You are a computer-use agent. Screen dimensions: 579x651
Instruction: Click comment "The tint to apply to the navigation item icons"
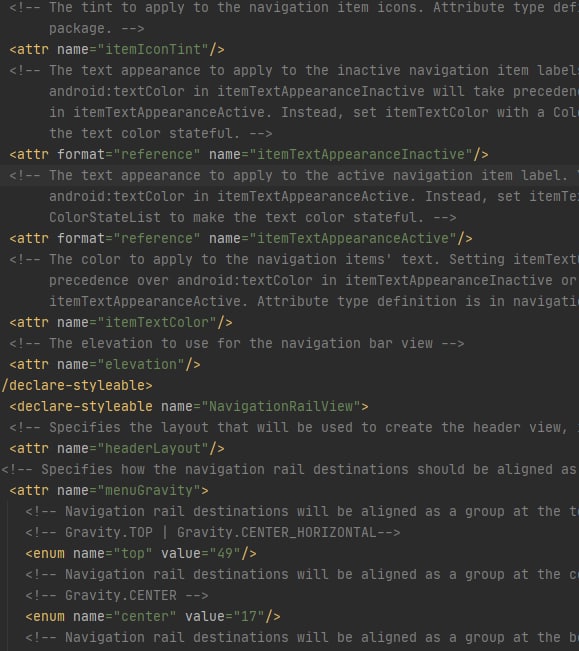(294, 7)
